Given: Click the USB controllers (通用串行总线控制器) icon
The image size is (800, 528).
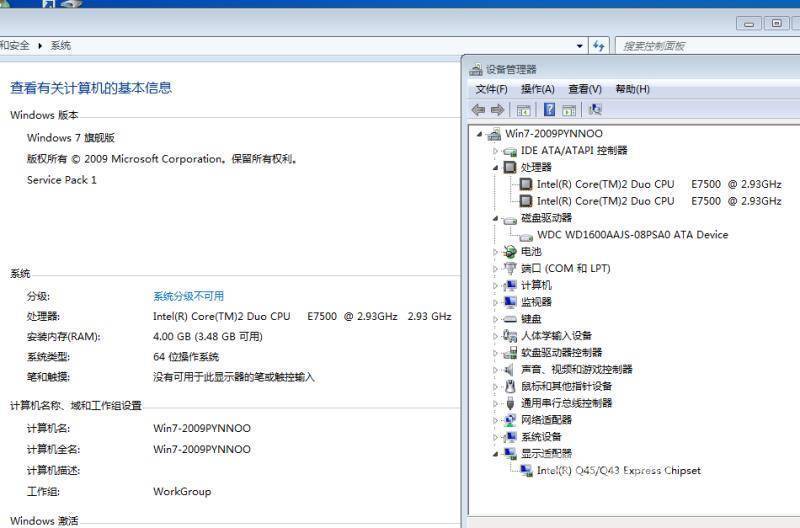Looking at the screenshot, I should [510, 403].
